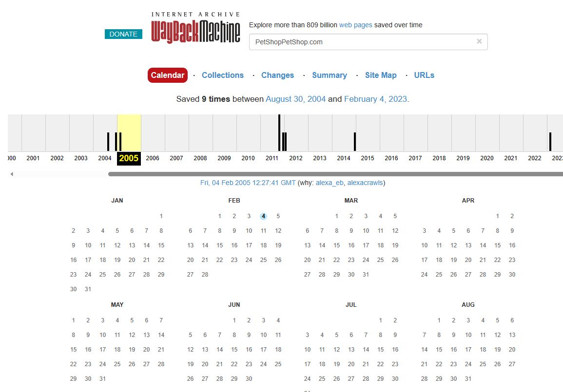
Task: Click the JUN month heading
Action: [x=234, y=305]
